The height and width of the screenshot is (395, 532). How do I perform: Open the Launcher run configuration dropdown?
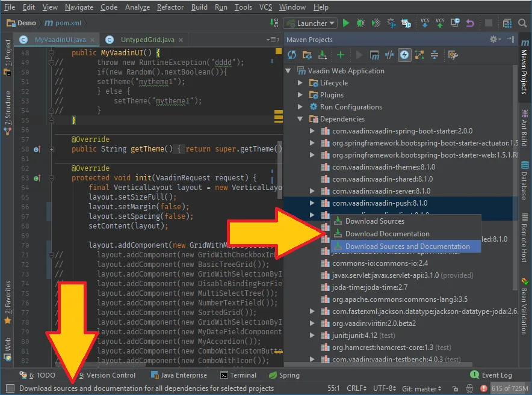[x=311, y=23]
